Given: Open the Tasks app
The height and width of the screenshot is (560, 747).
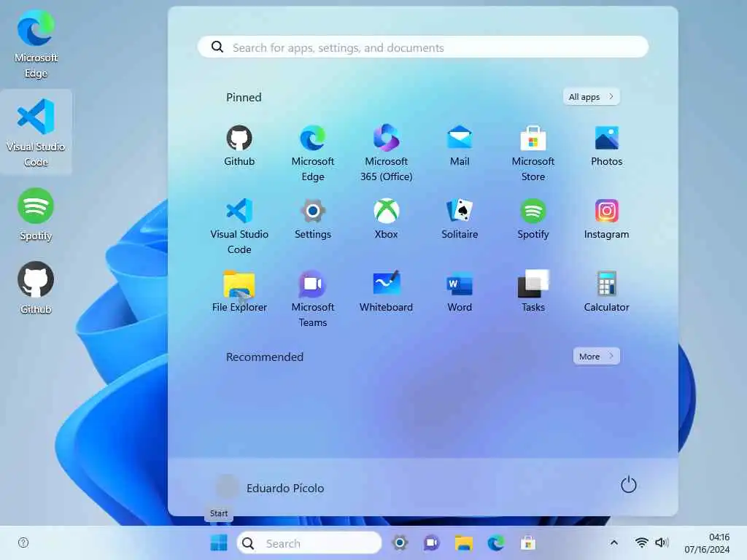Looking at the screenshot, I should [x=533, y=292].
